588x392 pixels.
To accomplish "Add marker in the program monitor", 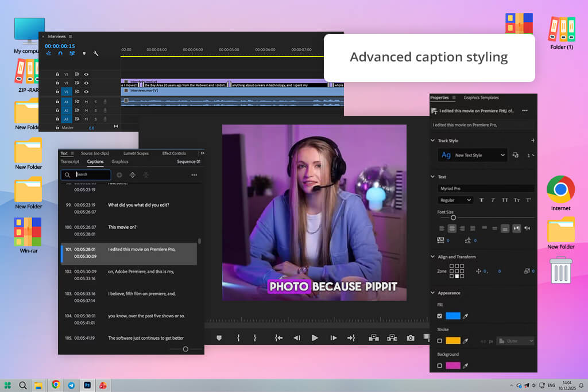I will [219, 337].
